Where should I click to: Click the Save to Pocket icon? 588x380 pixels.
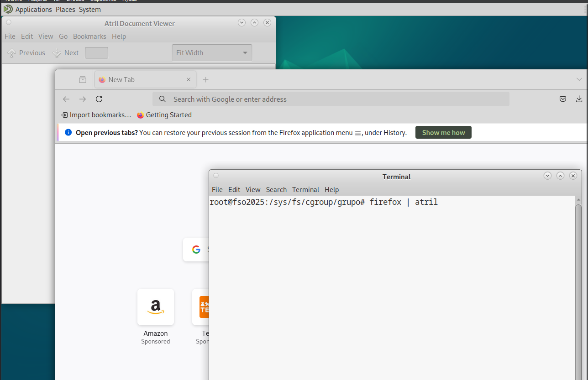coord(563,99)
